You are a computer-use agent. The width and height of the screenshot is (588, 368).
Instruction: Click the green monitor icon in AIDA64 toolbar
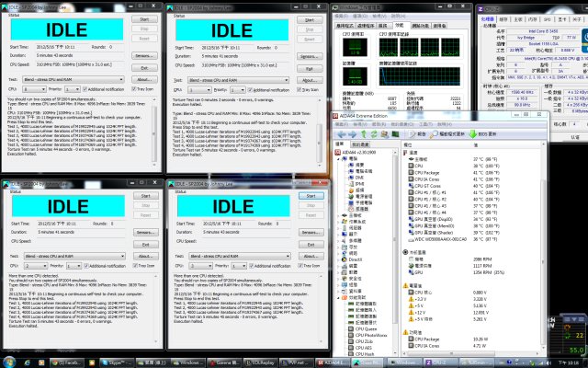395,134
